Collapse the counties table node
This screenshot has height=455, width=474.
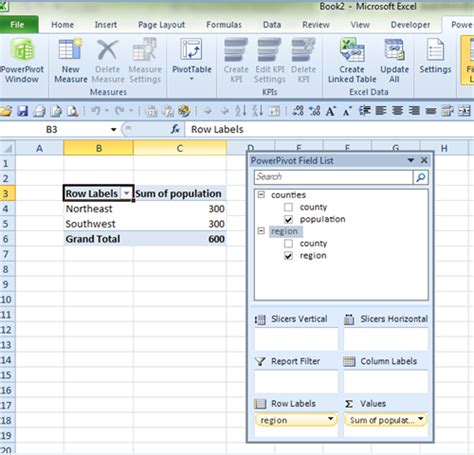coord(261,194)
